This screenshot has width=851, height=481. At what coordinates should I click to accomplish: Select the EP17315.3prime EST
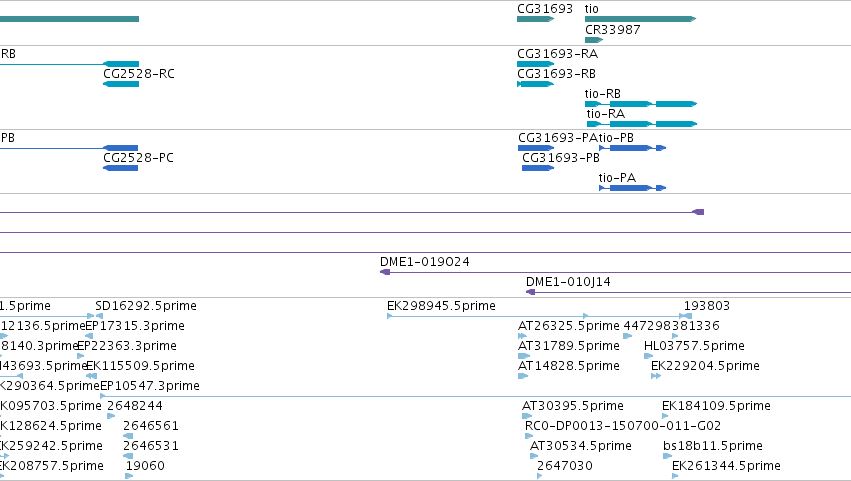point(89,336)
